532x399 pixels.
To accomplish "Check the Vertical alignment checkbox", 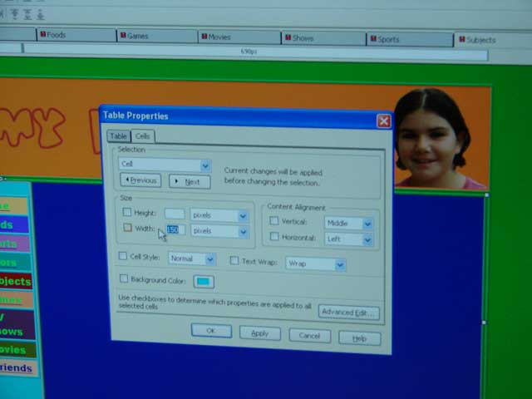I will point(274,221).
